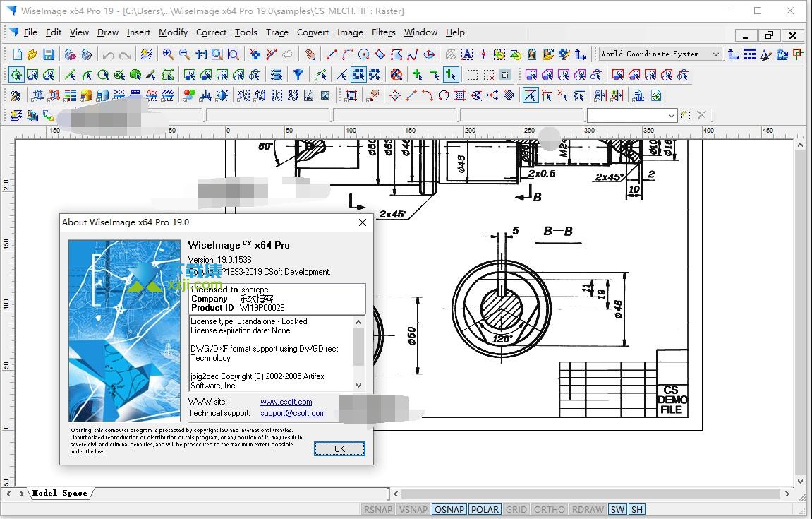Image resolution: width=812 pixels, height=519 pixels.
Task: Select the ellipse drawing tool
Action: pos(430,54)
